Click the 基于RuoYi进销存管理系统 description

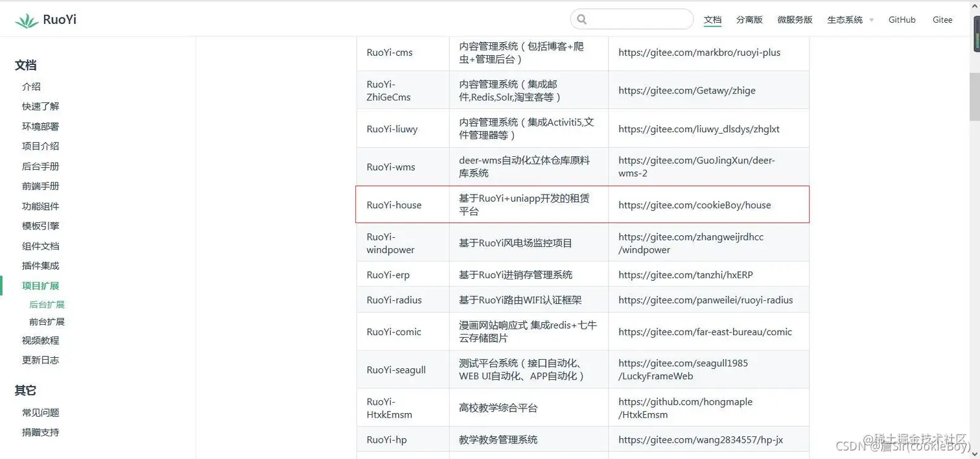click(x=516, y=274)
